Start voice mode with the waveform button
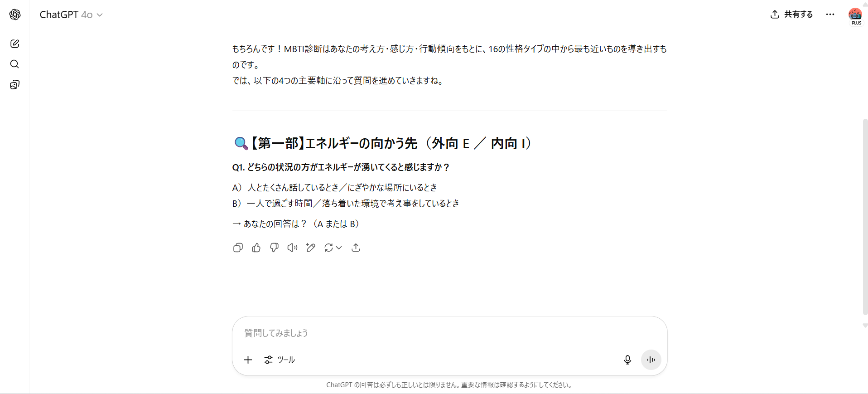This screenshot has width=868, height=394. point(651,360)
